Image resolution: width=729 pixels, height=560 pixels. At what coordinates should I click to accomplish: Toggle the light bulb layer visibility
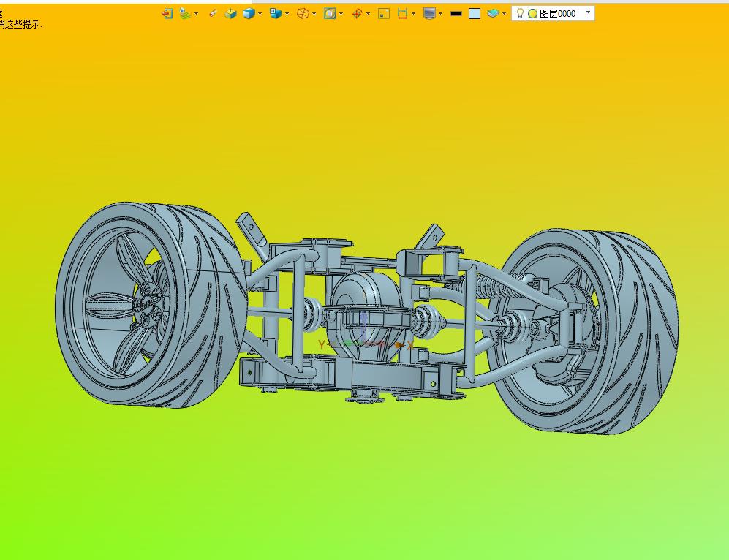[x=520, y=13]
